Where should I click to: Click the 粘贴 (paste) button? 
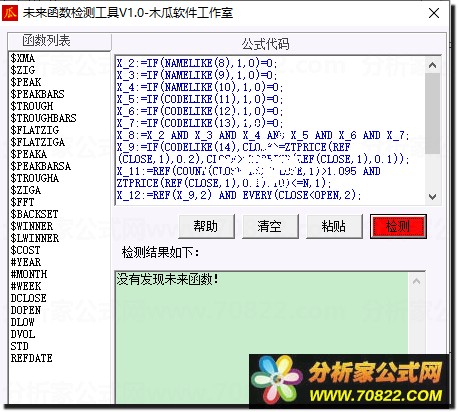(x=334, y=227)
